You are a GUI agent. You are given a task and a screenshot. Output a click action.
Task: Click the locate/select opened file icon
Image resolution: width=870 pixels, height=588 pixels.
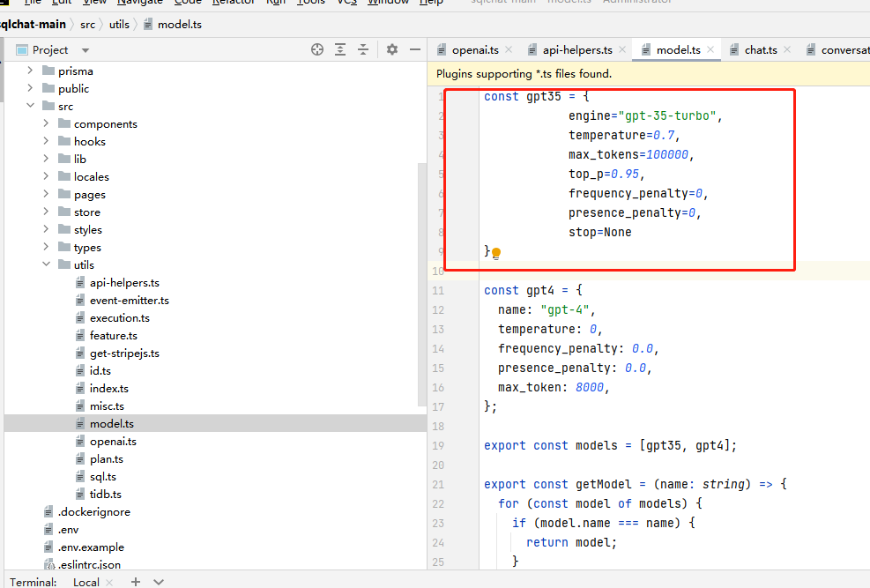point(316,50)
